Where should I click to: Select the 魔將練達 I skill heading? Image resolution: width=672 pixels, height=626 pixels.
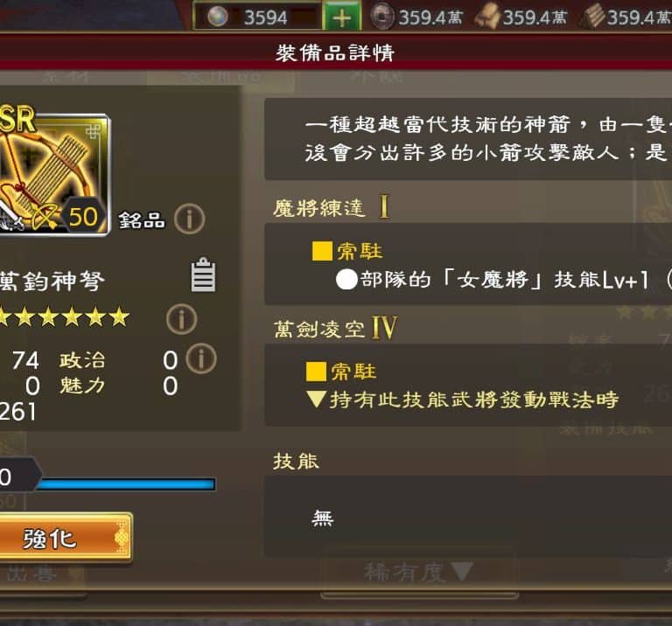click(x=332, y=207)
